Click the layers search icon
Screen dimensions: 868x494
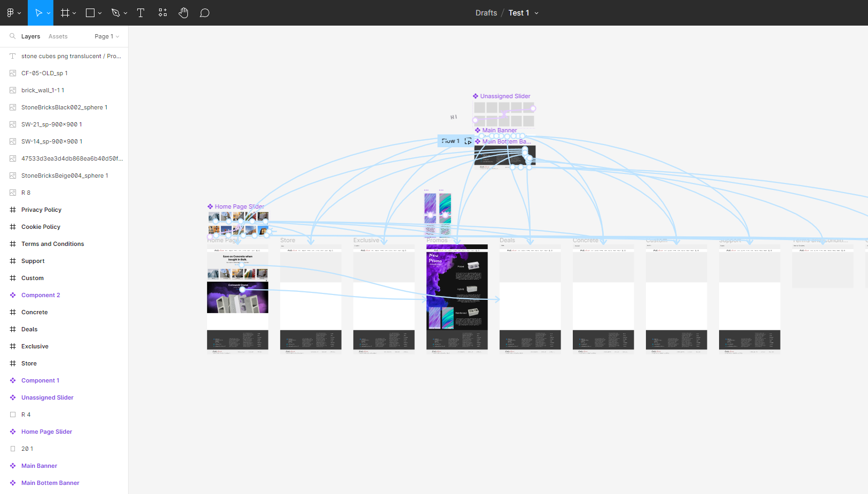pos(12,36)
